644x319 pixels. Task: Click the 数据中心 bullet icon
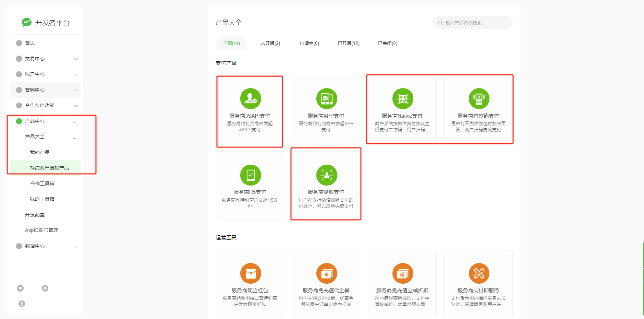(19, 246)
